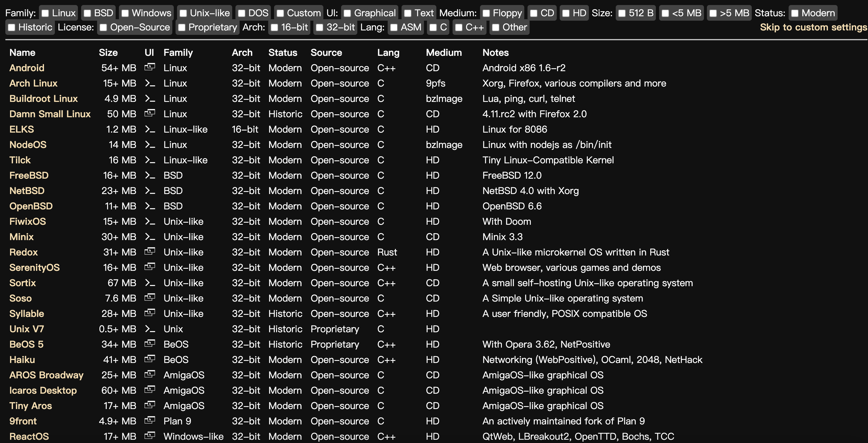This screenshot has width=868, height=443.
Task: Open the Android emulator link
Action: [x=27, y=68]
